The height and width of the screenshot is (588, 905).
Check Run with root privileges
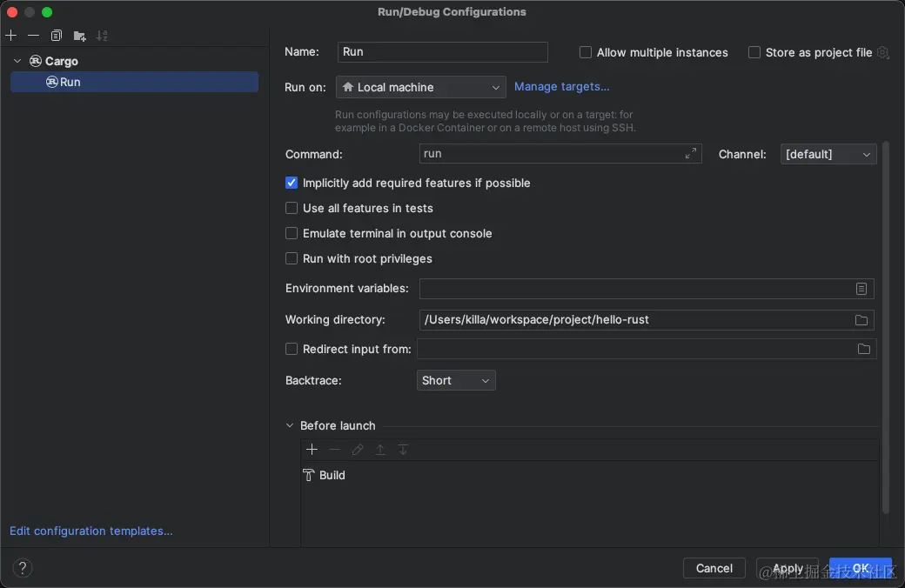292,258
